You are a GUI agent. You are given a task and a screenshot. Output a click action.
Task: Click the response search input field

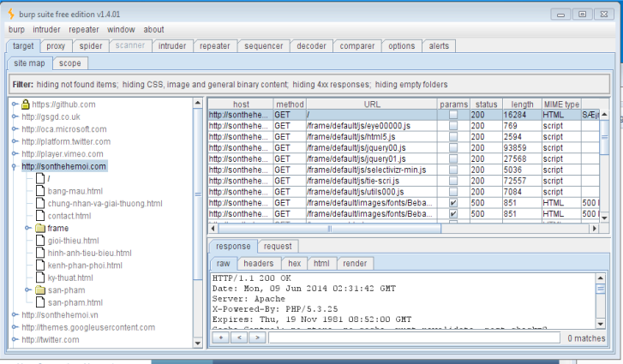pos(415,337)
